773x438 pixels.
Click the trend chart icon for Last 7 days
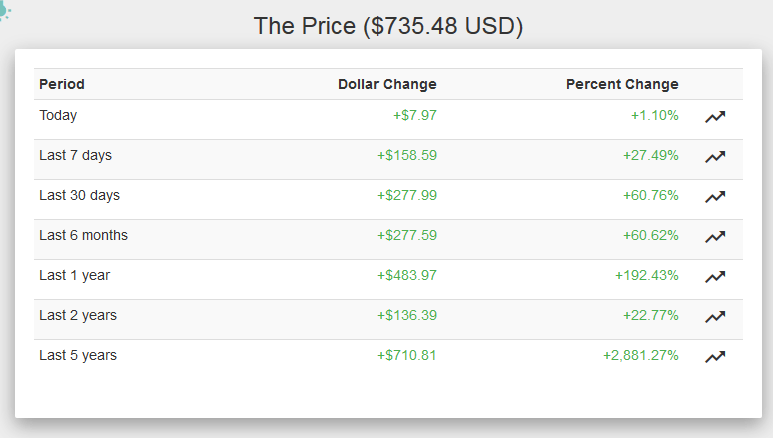pos(715,156)
